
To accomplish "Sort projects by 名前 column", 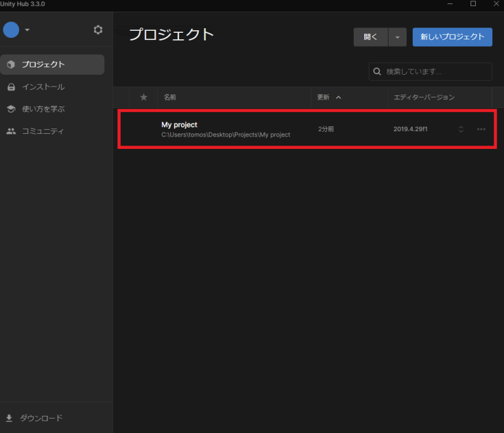I will (x=170, y=97).
